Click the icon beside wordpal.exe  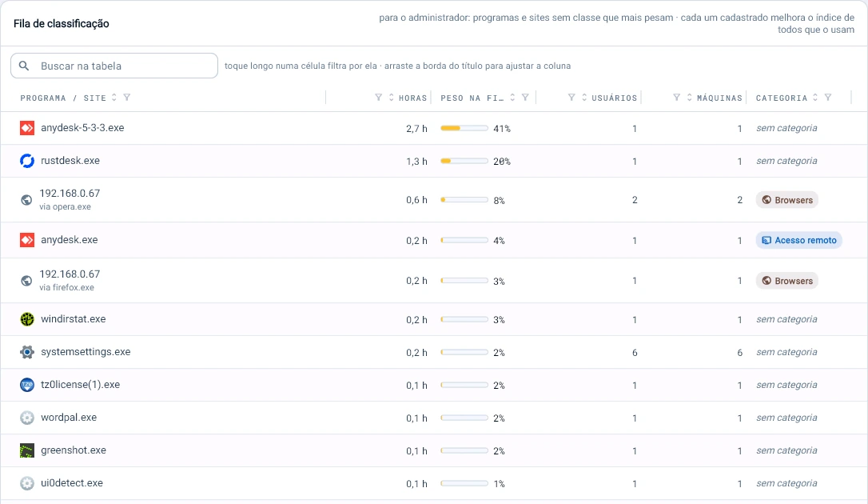pos(26,418)
